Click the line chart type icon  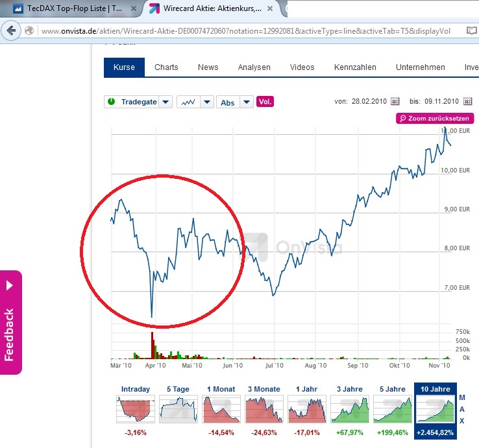tap(188, 102)
